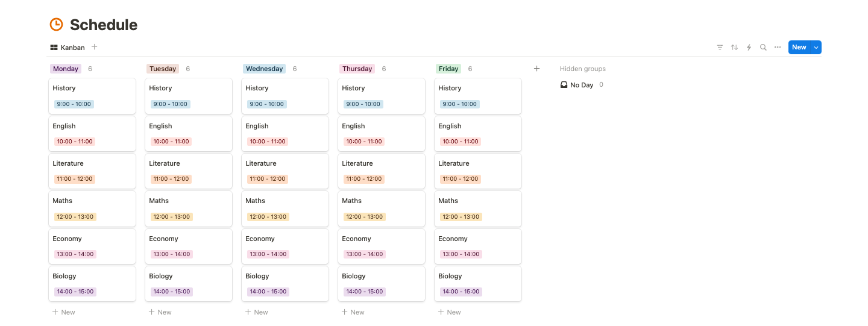Click the sort arrows icon
The width and height of the screenshot is (868, 326).
click(x=734, y=48)
